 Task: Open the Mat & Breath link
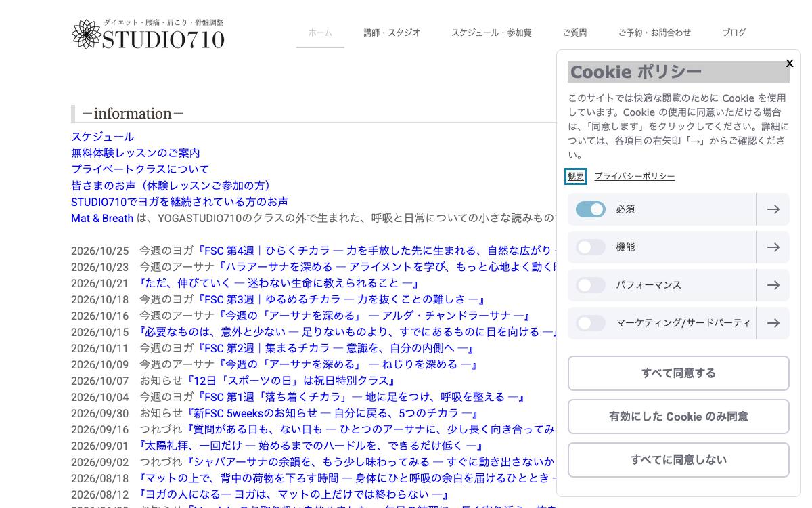tap(102, 218)
